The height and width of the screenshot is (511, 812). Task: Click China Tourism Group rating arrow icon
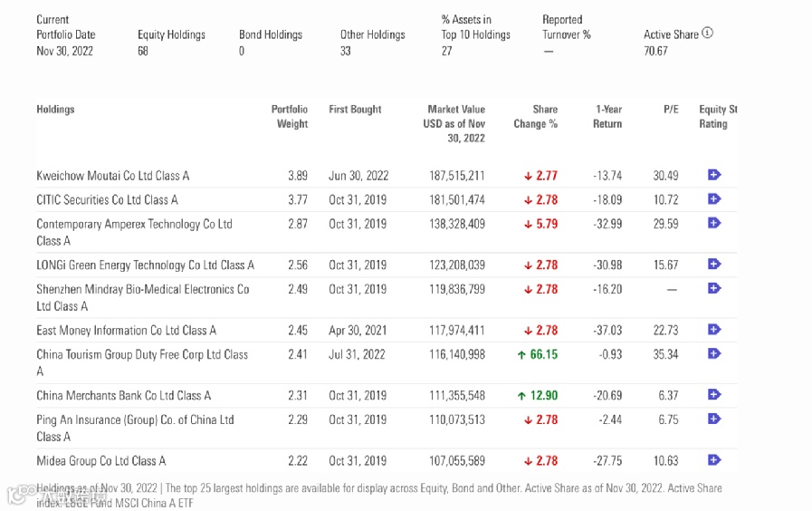click(x=713, y=353)
